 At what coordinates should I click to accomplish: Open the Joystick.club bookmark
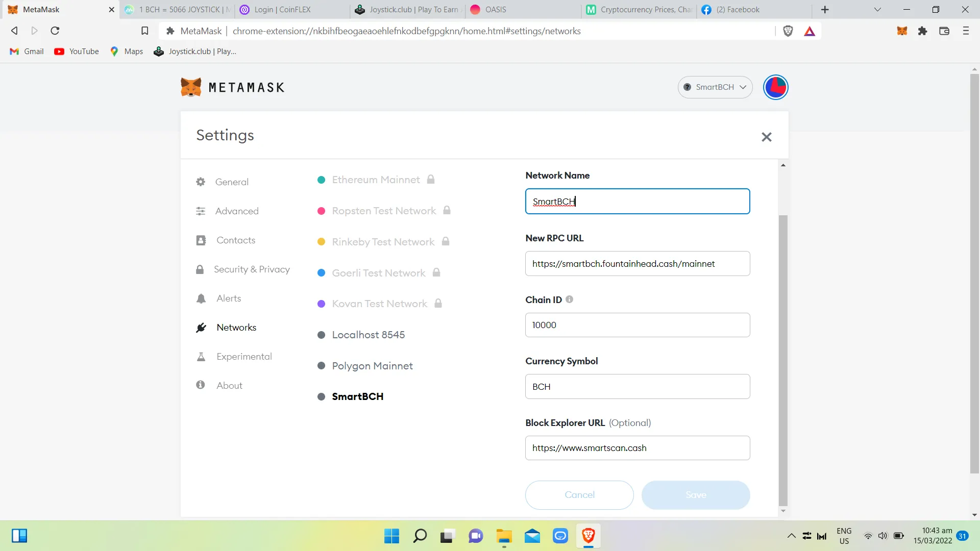pos(195,52)
